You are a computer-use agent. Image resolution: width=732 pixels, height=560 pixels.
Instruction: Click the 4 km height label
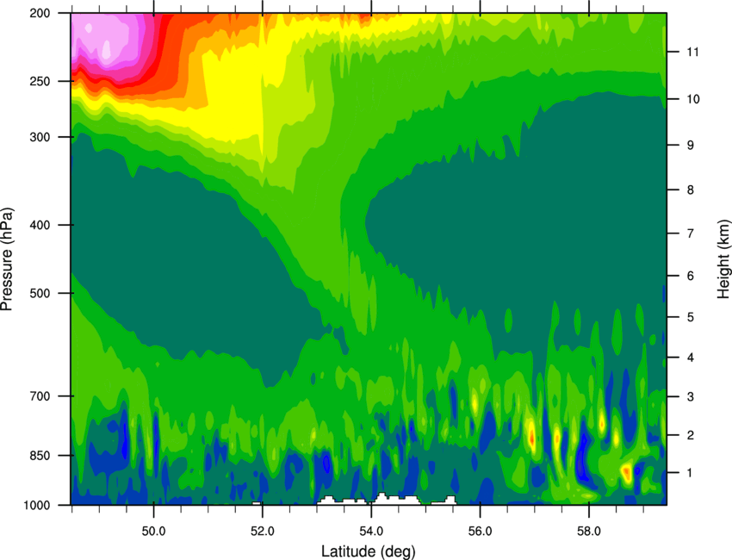[690, 358]
